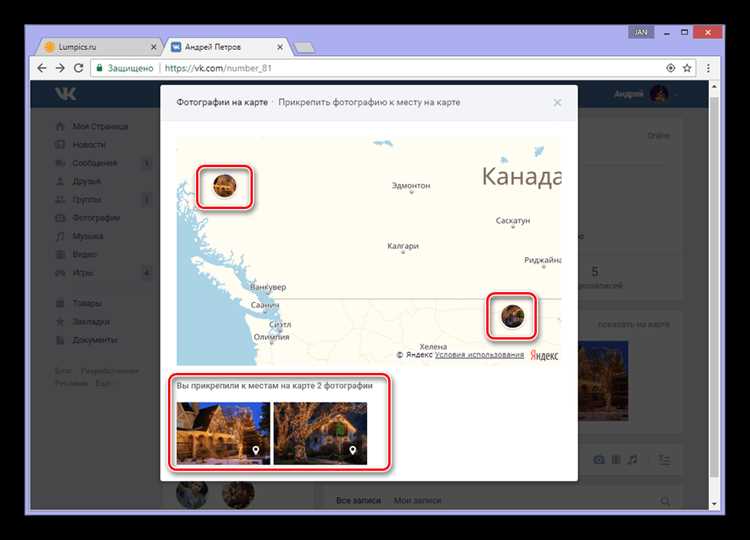
Task: Open Яндекс Условия использования link
Action: pyautogui.click(x=479, y=355)
